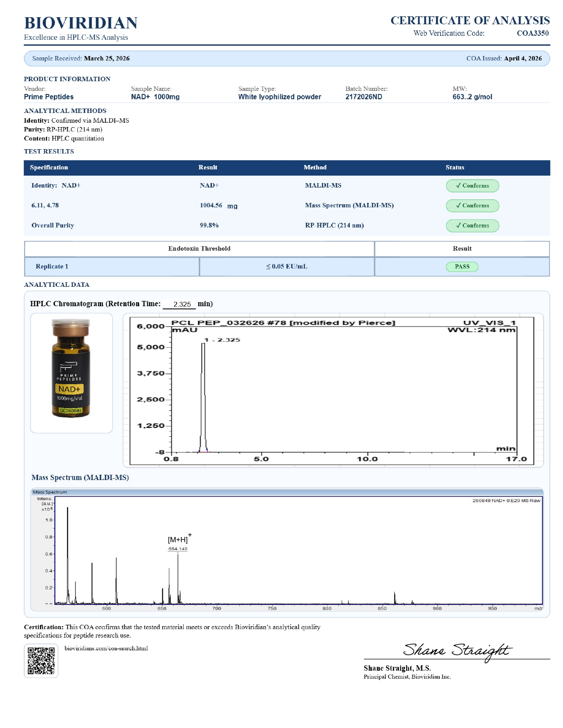This screenshot has height=728, width=563.
Task: Click the 99.8% purity value
Action: coord(209,225)
